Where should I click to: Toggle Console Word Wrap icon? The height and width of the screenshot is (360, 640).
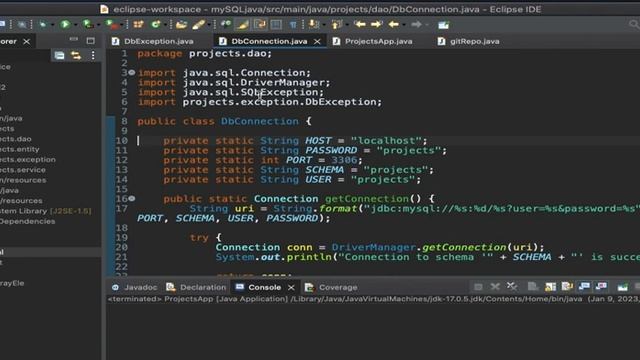[x=567, y=287]
